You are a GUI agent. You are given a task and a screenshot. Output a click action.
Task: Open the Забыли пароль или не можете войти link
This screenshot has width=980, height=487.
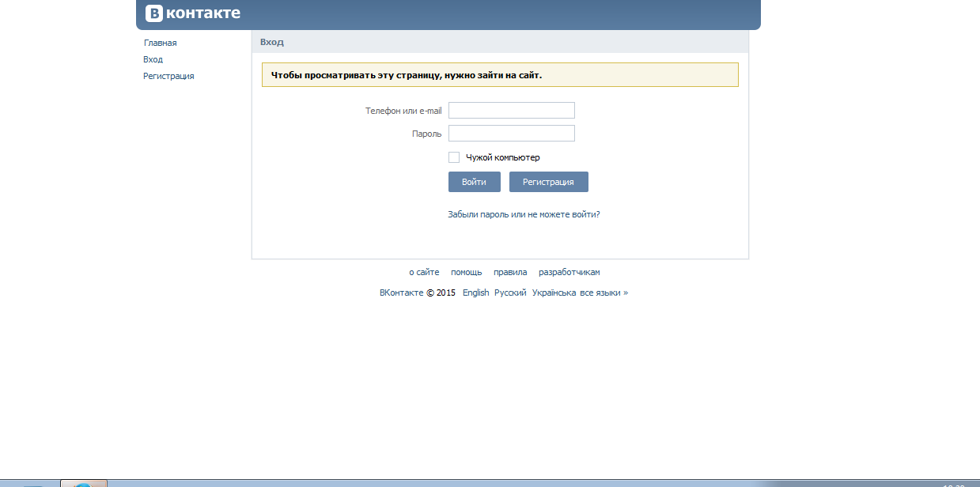pyautogui.click(x=524, y=214)
